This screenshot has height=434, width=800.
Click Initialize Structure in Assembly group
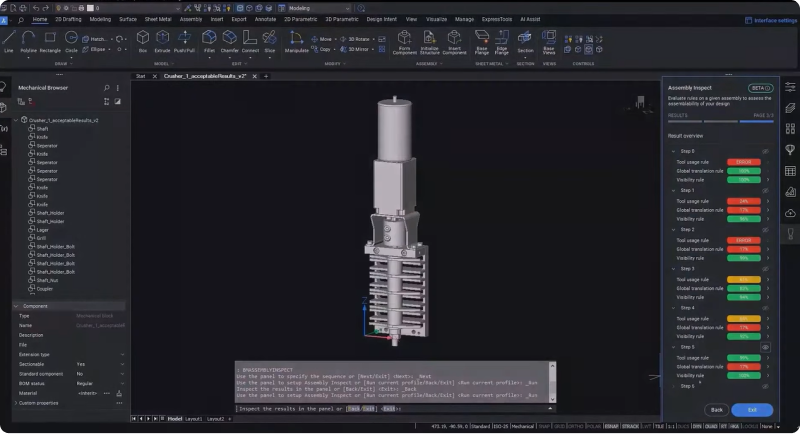(x=429, y=42)
